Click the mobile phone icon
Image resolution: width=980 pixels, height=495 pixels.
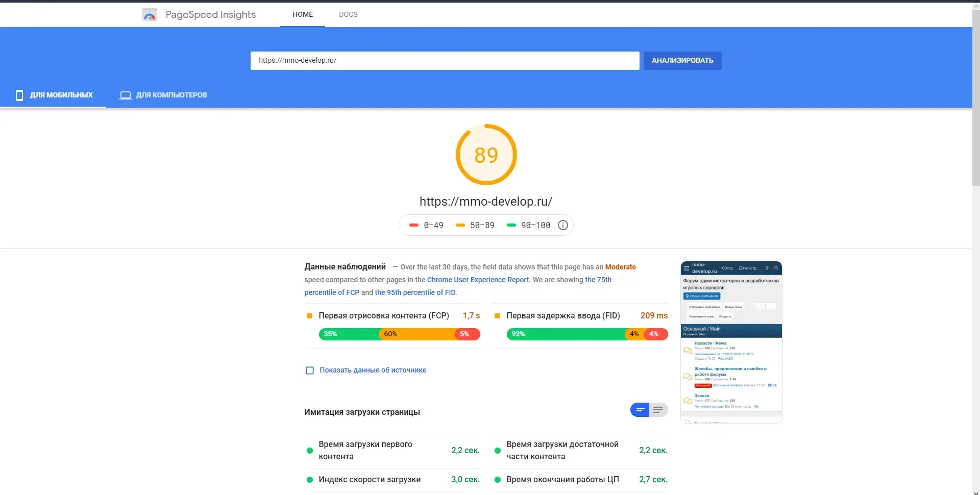click(19, 95)
